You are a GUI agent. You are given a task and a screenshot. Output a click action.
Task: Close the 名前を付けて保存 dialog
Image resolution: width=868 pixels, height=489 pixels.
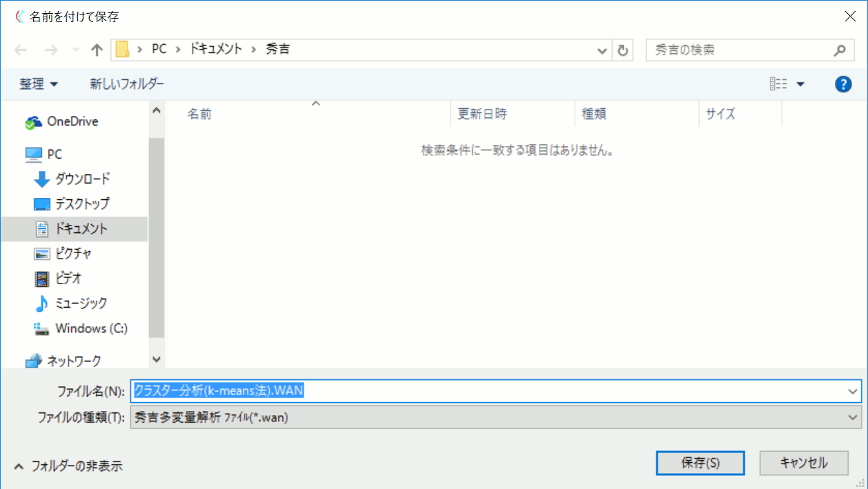tap(850, 16)
